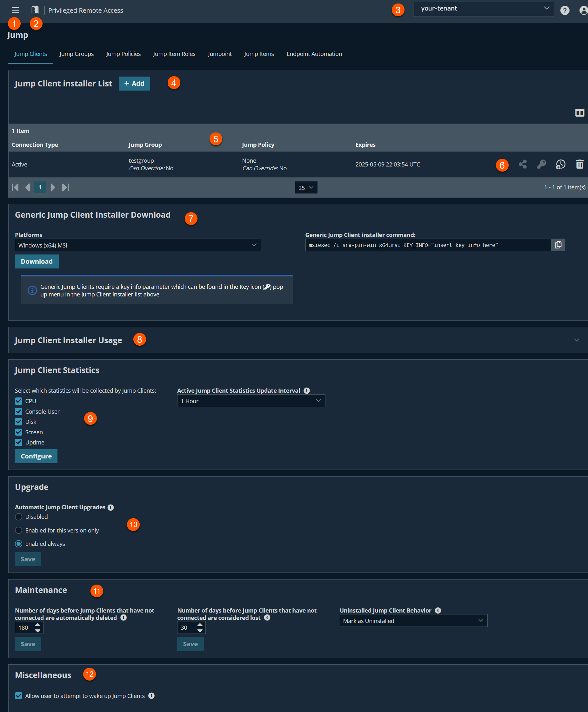Switch to the Jump Policies tab
Viewport: 588px width, 712px height.
(x=123, y=54)
